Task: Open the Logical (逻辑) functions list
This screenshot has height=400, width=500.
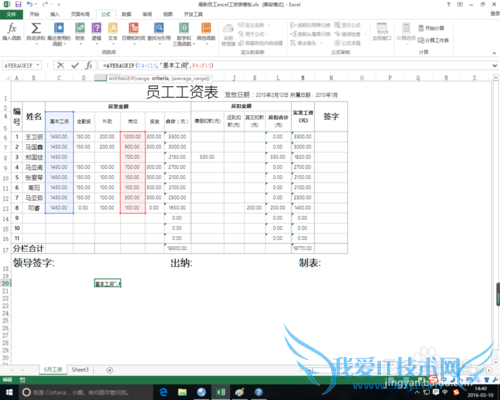Action: (x=96, y=33)
